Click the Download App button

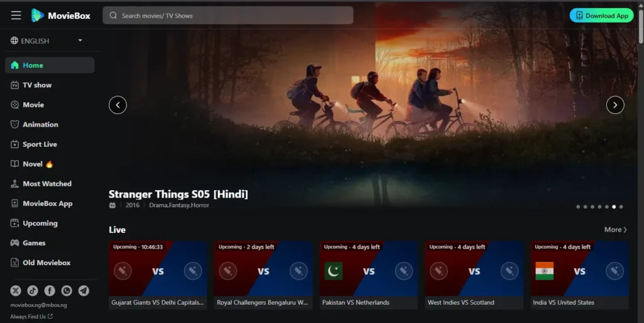coord(601,16)
